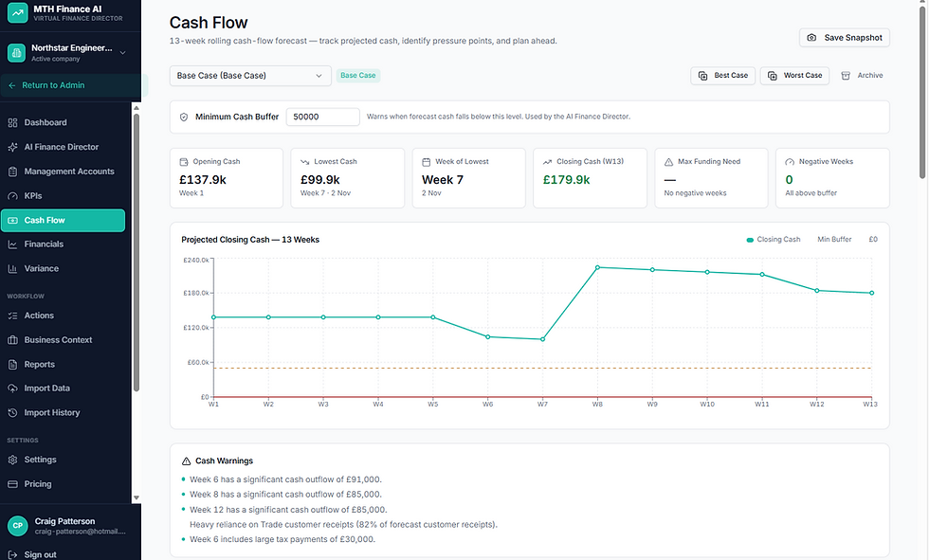
Task: Click the Week of Lowest Week 7 card
Action: [468, 178]
